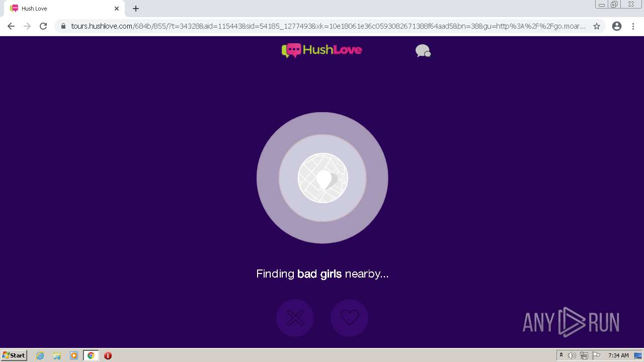Open media player from taskbar

pos(74,355)
